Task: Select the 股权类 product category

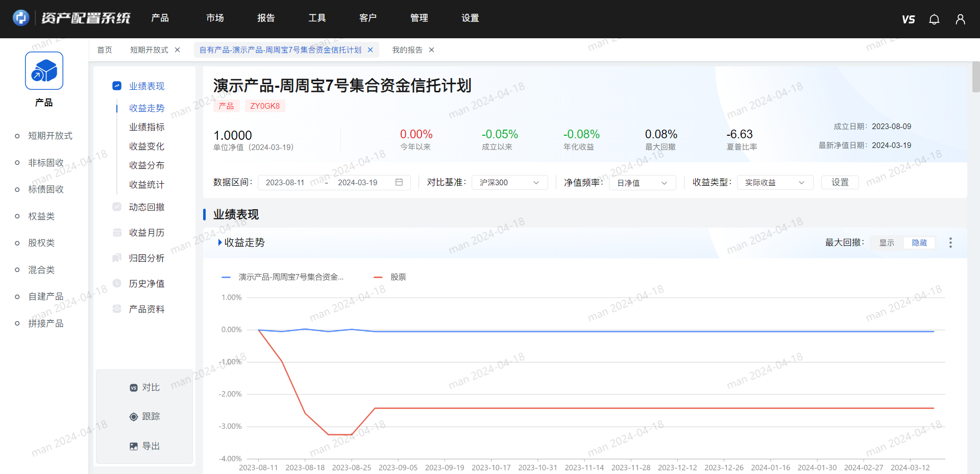Action: pos(41,243)
